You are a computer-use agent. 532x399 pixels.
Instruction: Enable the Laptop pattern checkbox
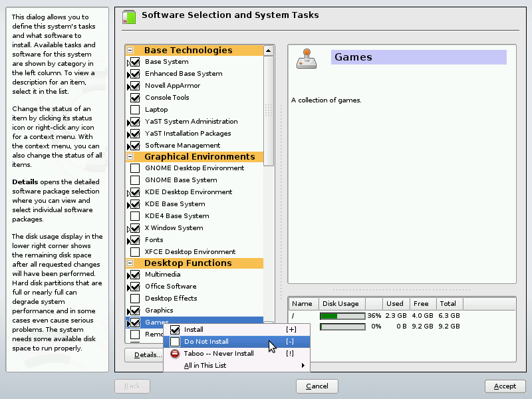135,110
